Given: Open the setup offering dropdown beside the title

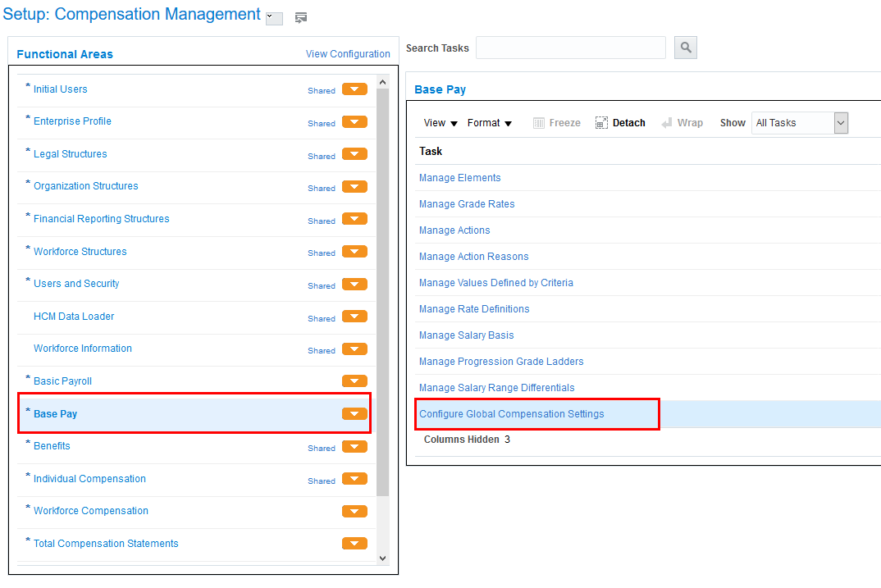Looking at the screenshot, I should (x=274, y=19).
